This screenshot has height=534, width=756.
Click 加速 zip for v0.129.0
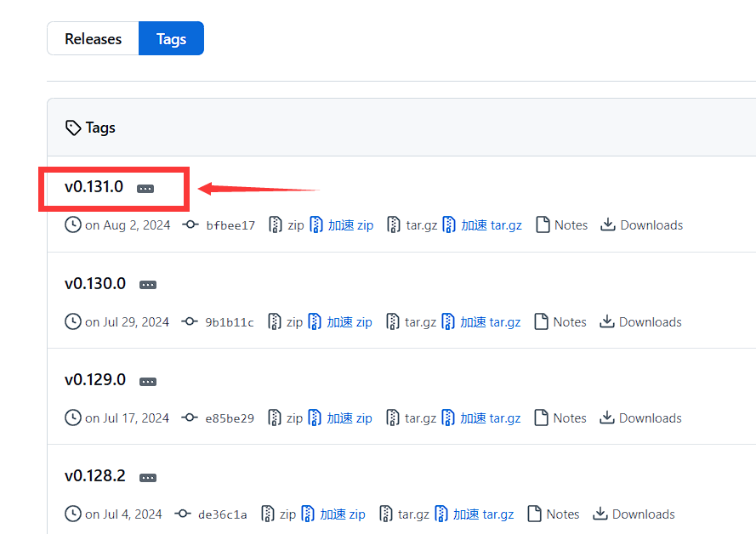350,418
